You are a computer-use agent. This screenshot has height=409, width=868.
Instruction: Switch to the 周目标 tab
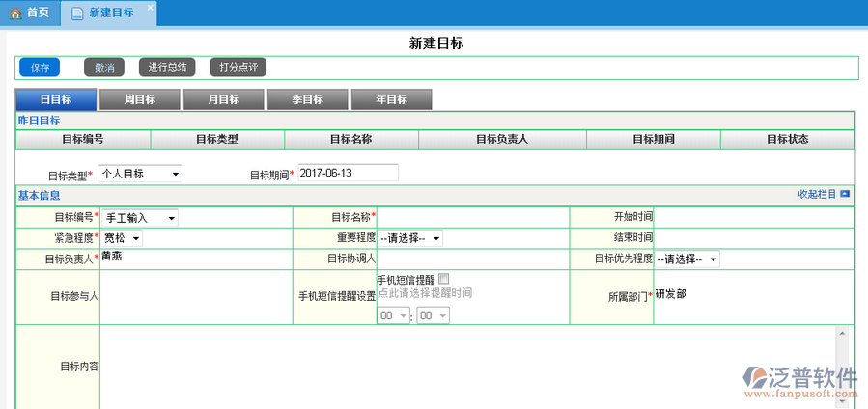click(140, 99)
